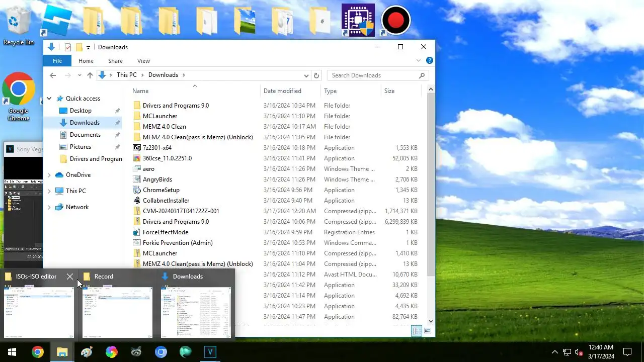The width and height of the screenshot is (644, 362).
Task: Switch to large thumbnails view button
Action: [427, 331]
